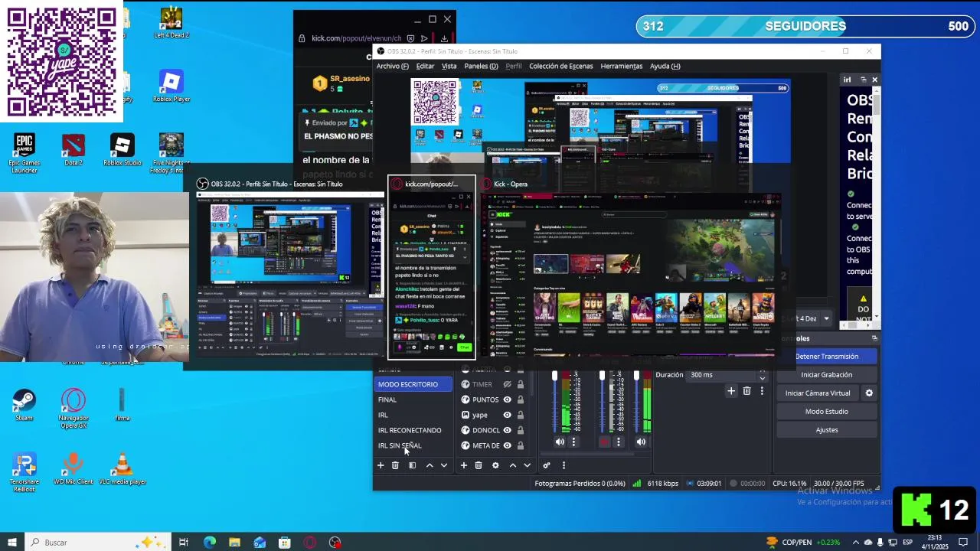
Task: Click the Duración 300 ms field
Action: (x=721, y=375)
